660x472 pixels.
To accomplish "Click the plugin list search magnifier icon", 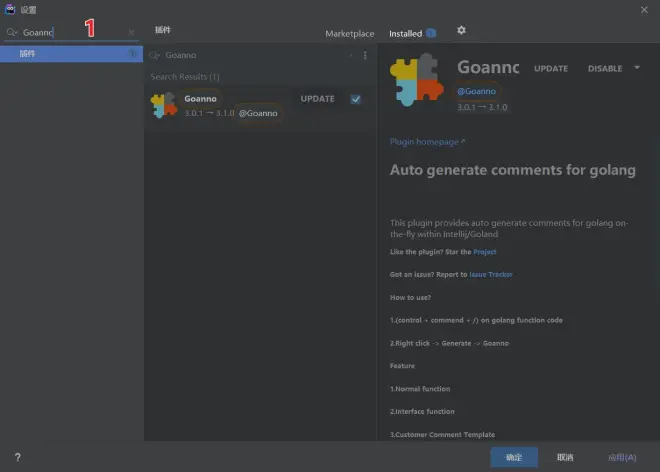I will point(154,55).
